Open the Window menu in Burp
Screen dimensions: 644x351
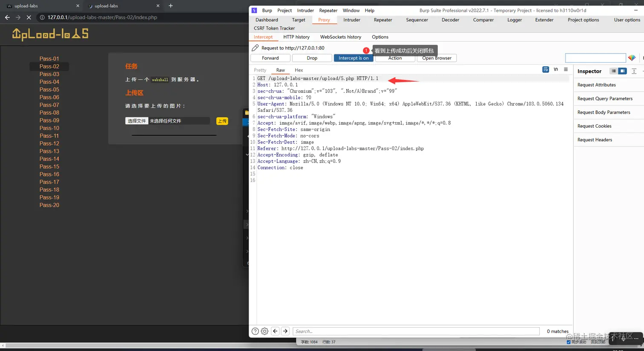pos(351,10)
